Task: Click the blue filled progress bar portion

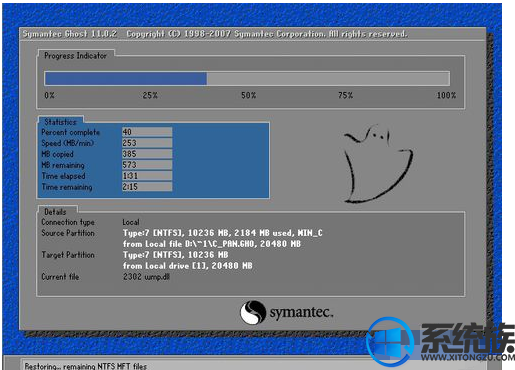Action: tap(126, 79)
